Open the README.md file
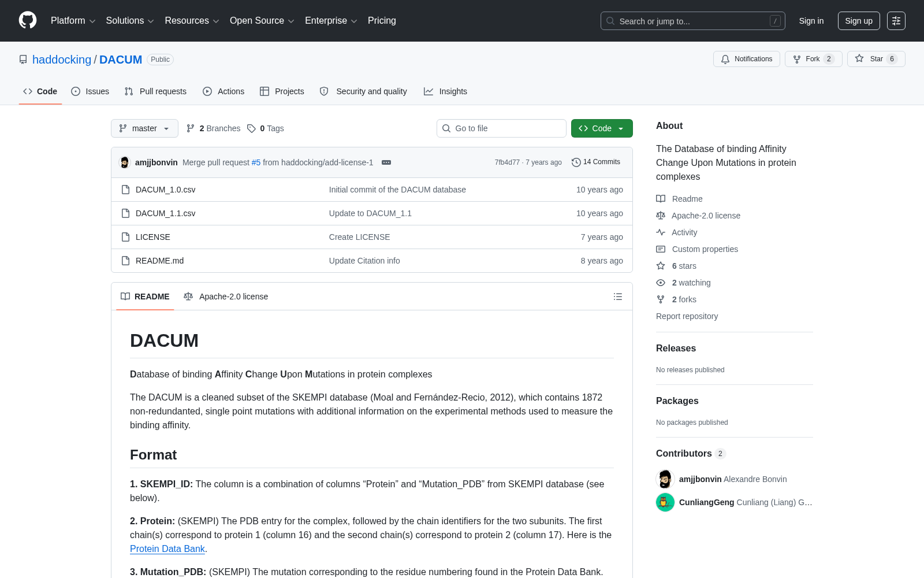 (x=160, y=261)
